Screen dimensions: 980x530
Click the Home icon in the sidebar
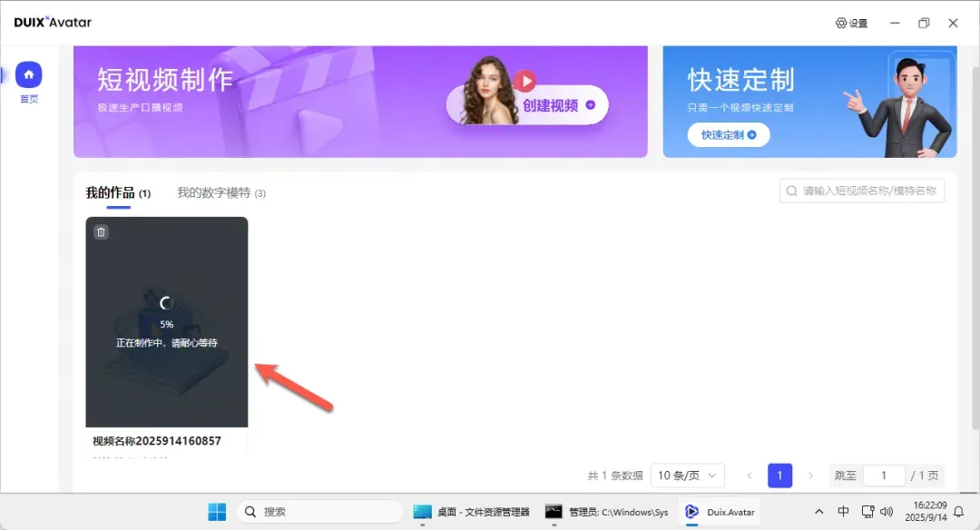(x=29, y=74)
